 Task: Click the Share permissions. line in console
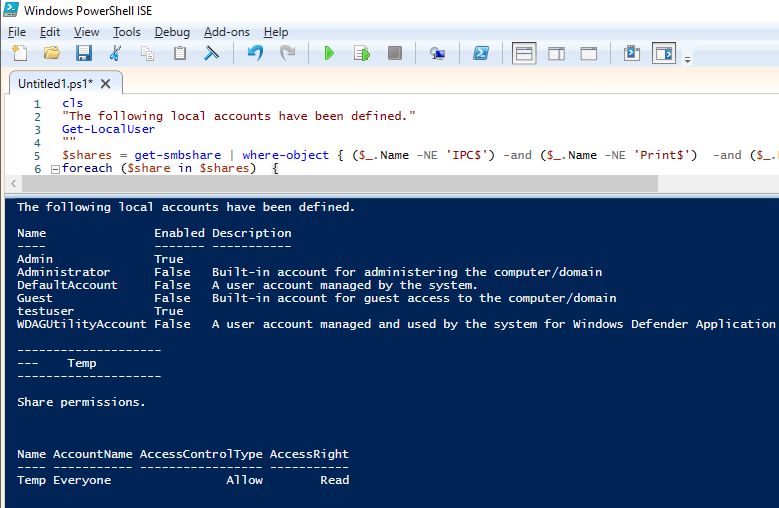(x=81, y=402)
